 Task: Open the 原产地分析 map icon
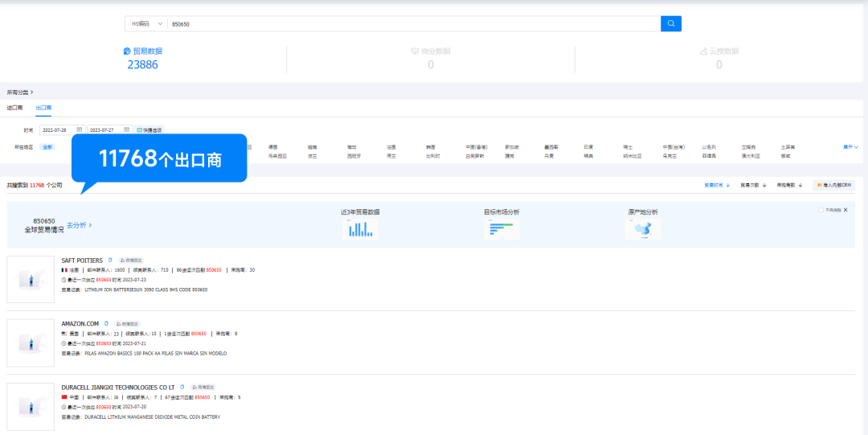pos(643,229)
